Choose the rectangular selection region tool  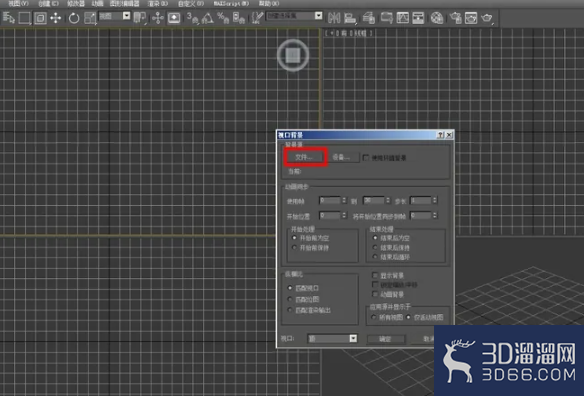coord(24,18)
